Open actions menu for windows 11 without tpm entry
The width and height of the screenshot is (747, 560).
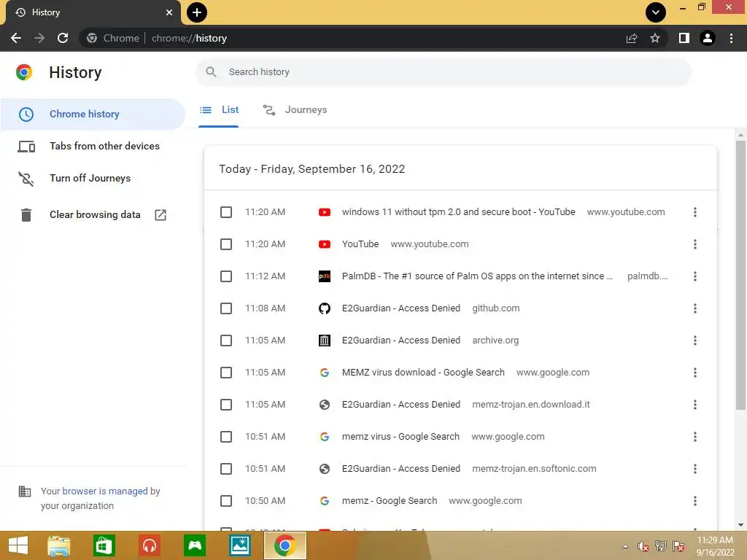click(x=695, y=212)
